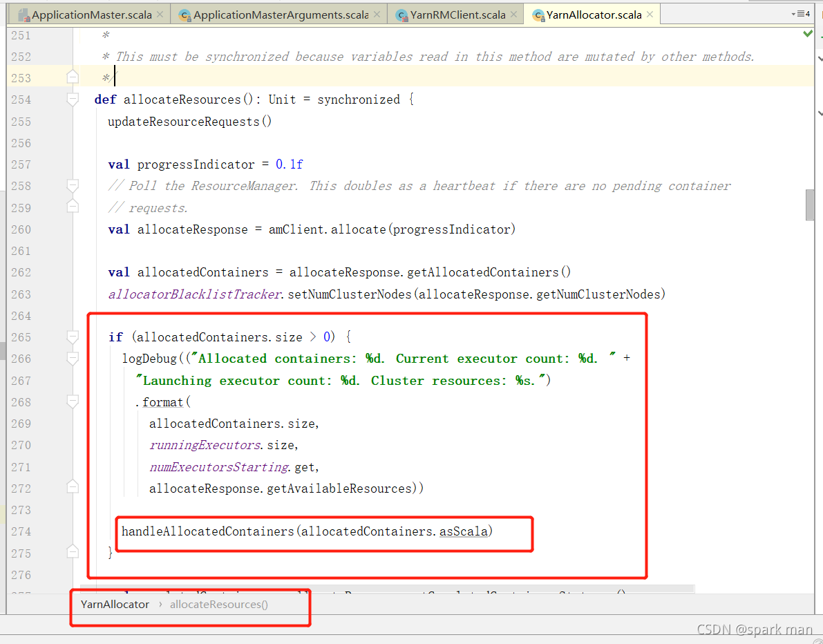Image resolution: width=823 pixels, height=644 pixels.
Task: Collapse comment fold marker at line 258
Action: (73, 186)
